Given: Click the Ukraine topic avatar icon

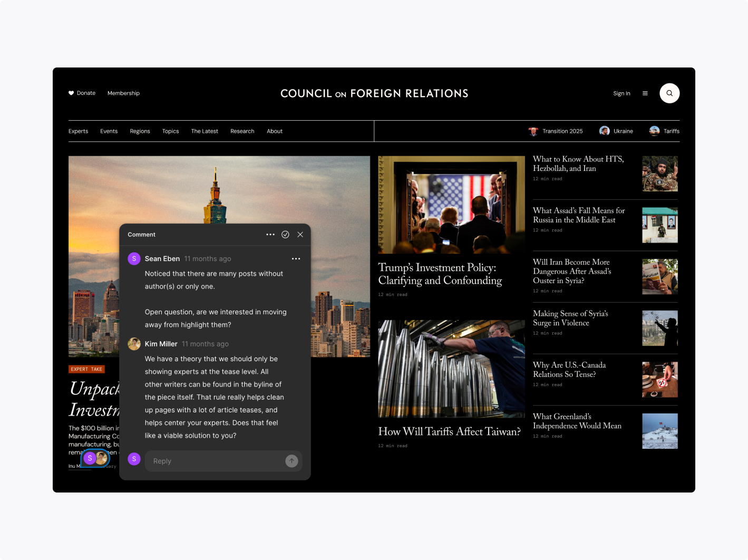Looking at the screenshot, I should tap(605, 131).
